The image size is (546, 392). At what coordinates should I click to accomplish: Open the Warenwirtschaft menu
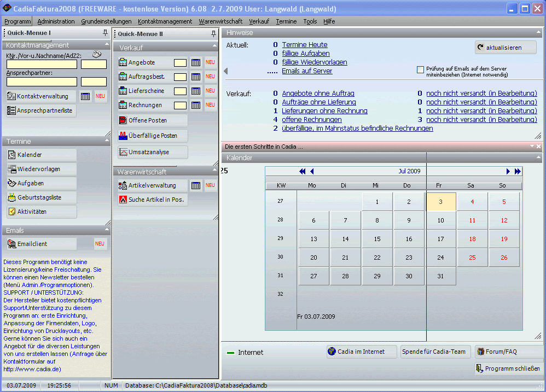tap(220, 21)
